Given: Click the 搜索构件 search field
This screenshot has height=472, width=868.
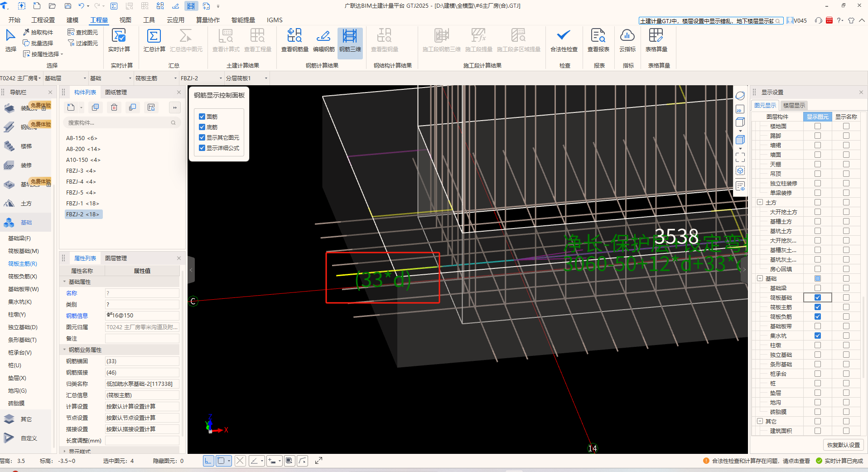Looking at the screenshot, I should (121, 122).
